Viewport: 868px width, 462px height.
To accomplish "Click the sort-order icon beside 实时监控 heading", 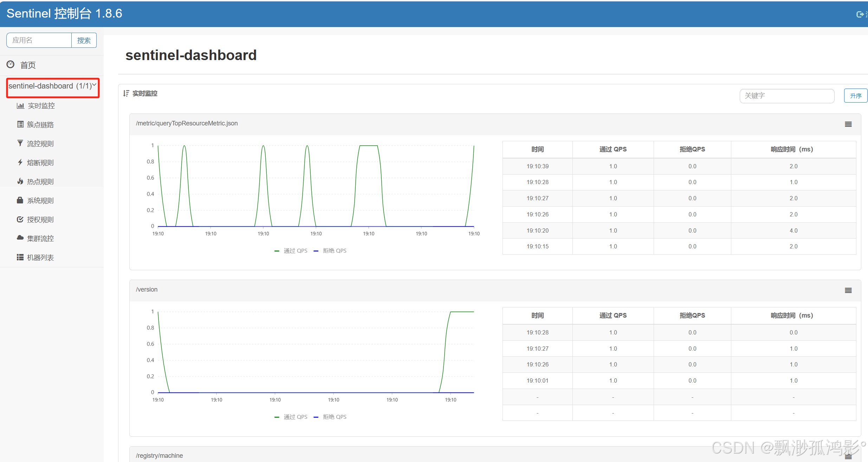I will tap(127, 93).
